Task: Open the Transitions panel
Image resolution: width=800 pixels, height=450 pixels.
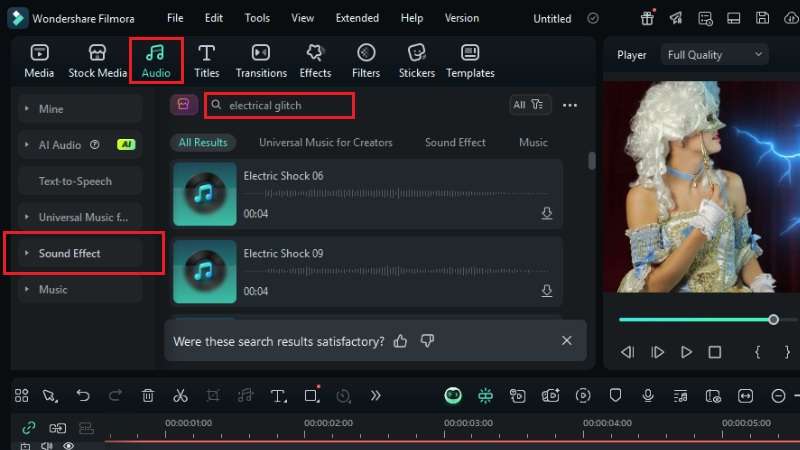Action: (261, 61)
